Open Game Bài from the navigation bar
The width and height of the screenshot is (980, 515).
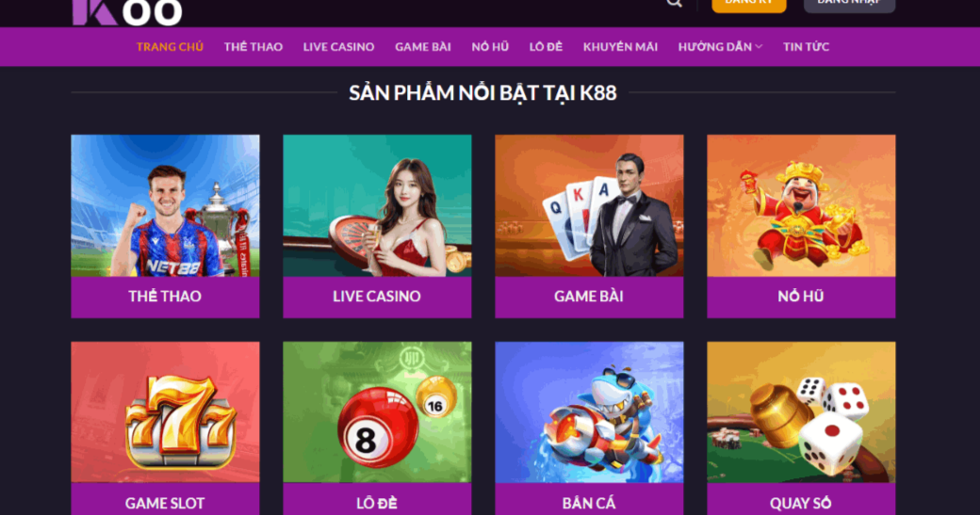click(x=423, y=47)
